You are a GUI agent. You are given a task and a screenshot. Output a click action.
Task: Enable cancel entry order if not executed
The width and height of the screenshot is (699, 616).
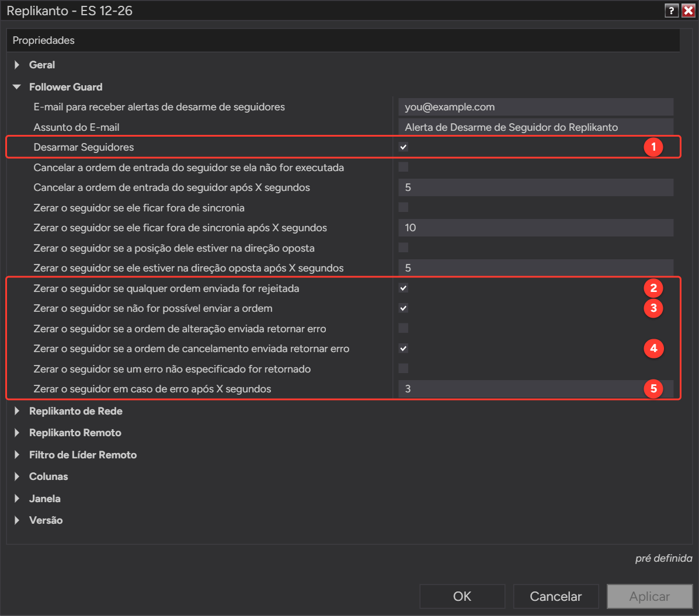pyautogui.click(x=404, y=167)
